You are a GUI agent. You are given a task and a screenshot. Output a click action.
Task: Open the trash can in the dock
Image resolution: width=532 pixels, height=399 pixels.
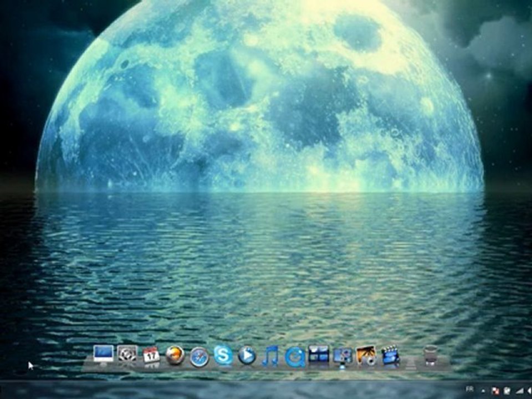(x=431, y=355)
